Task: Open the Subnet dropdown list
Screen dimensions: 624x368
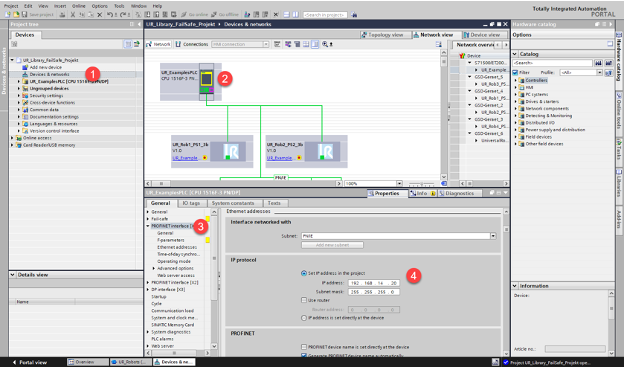Action: [x=493, y=236]
